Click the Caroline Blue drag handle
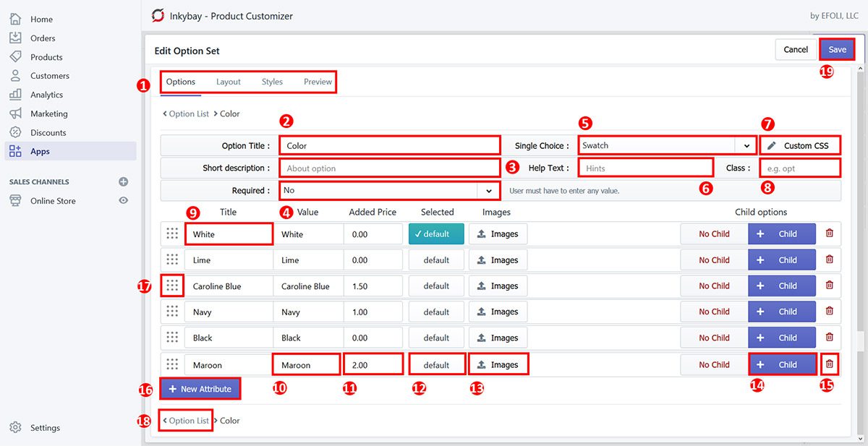This screenshot has width=868, height=446. click(x=172, y=286)
